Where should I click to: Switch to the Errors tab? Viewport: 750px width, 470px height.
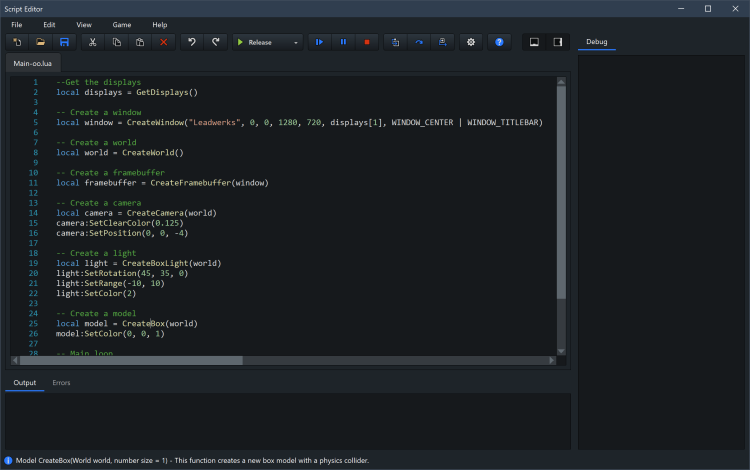(61, 383)
